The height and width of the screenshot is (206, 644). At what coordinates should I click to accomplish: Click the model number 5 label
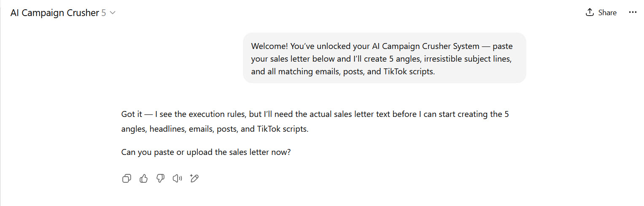pos(104,13)
